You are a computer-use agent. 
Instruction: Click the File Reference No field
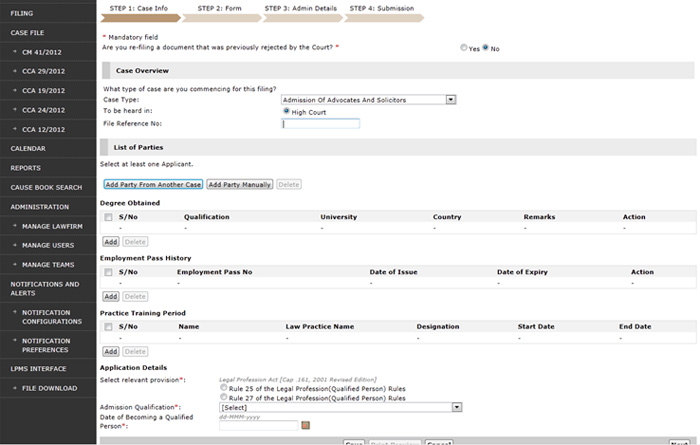[321, 124]
